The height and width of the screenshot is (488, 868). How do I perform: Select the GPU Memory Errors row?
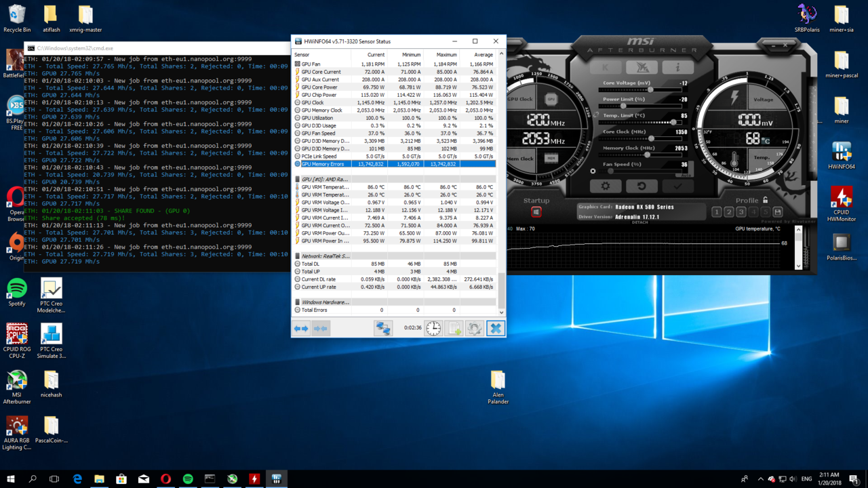tap(395, 164)
